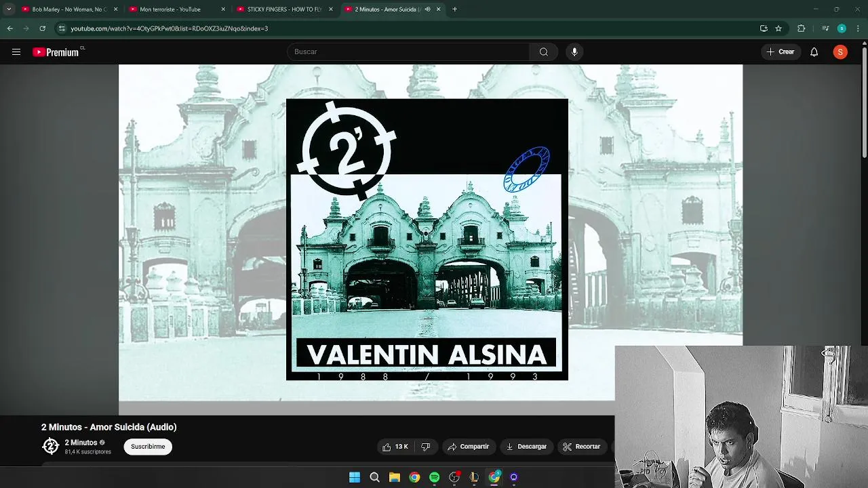Install app icon in address bar
868x488 pixels.
764,28
